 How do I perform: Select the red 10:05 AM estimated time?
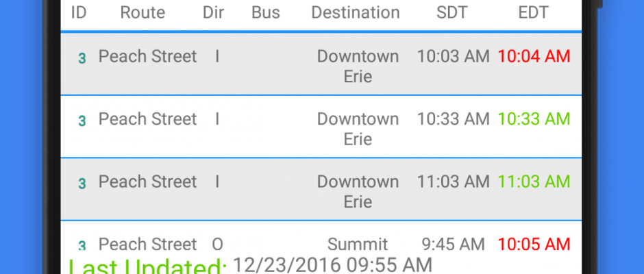(534, 244)
